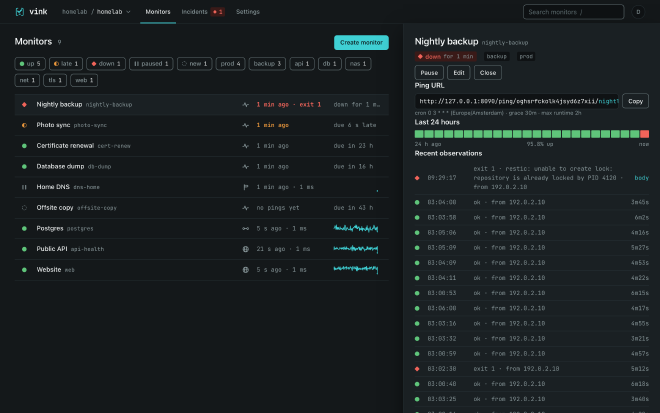
Task: Click the ping URL field
Action: click(x=516, y=101)
